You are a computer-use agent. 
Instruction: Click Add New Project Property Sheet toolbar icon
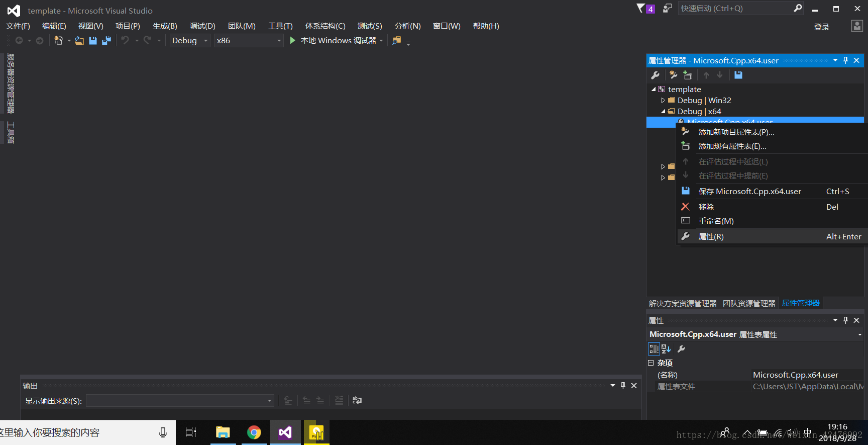click(x=674, y=75)
